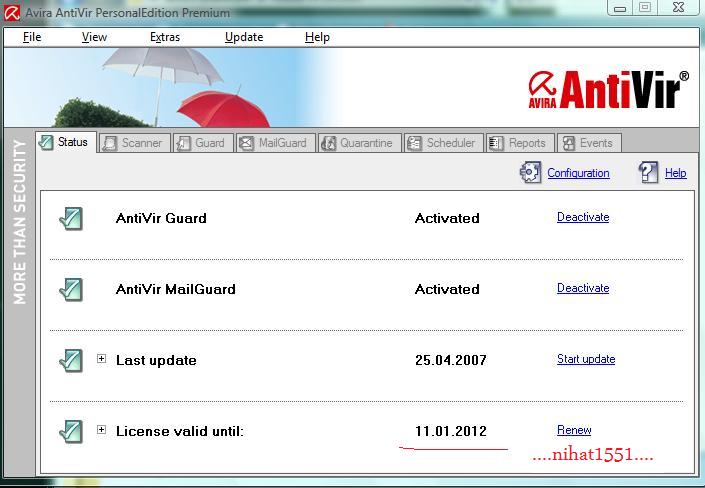Switch to the Events tab
705x488 pixels.
point(589,143)
